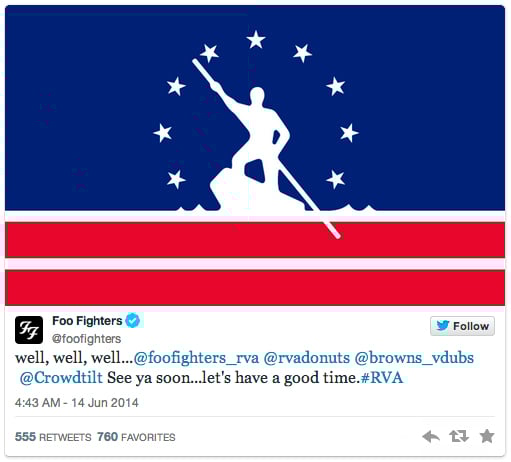Click the tweet text body

pyautogui.click(x=244, y=368)
